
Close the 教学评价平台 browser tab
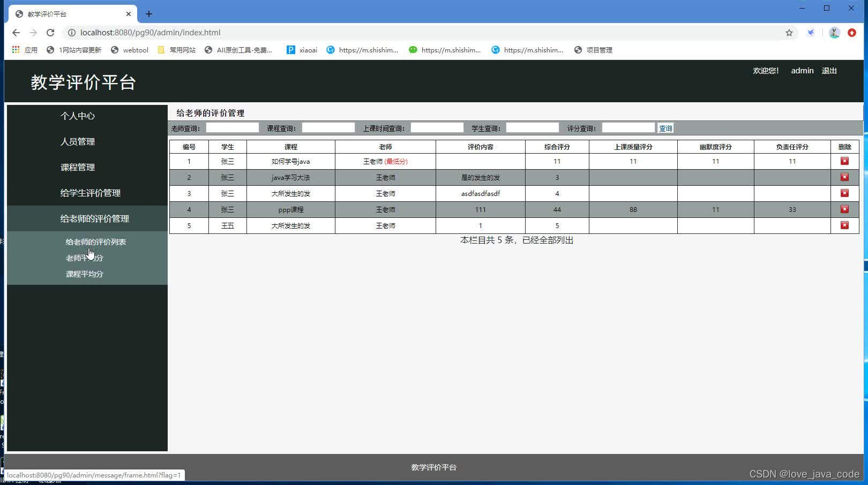[x=129, y=14]
